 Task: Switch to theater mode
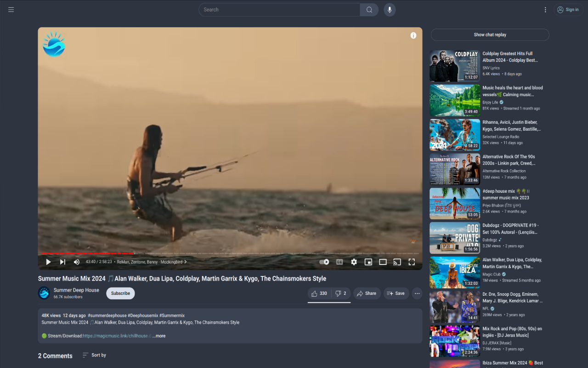[383, 262]
